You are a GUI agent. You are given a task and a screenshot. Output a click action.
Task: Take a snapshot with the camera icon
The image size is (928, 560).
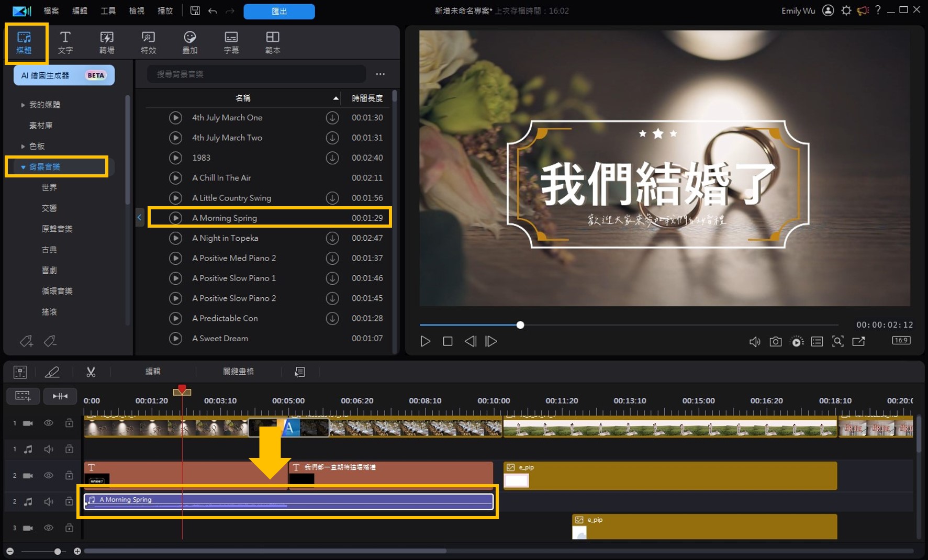point(776,341)
